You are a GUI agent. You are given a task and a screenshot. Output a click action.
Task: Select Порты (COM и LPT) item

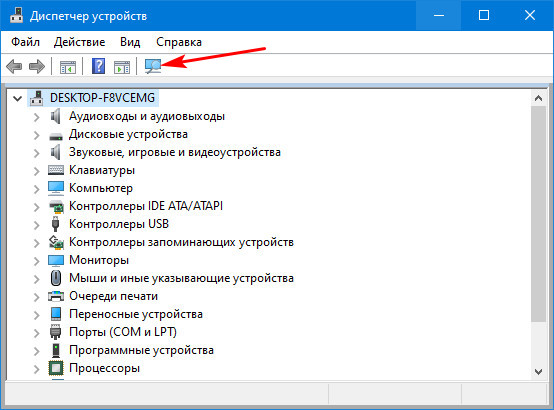coord(123,332)
